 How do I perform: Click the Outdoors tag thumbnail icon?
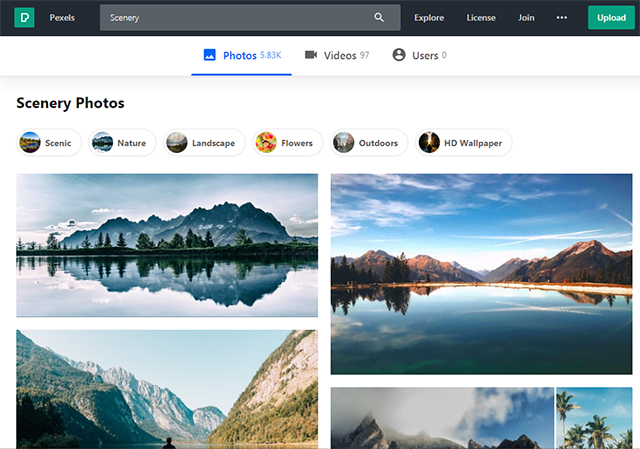coord(344,143)
